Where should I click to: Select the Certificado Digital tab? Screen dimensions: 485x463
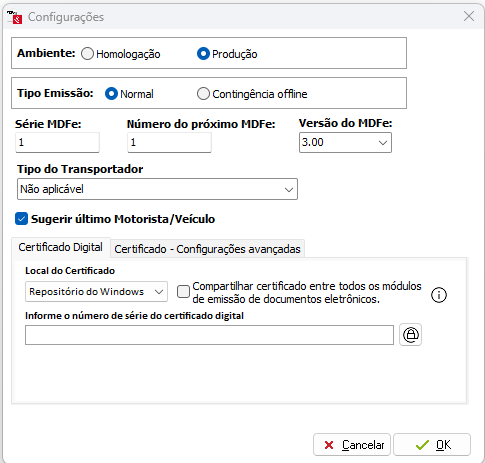(61, 247)
